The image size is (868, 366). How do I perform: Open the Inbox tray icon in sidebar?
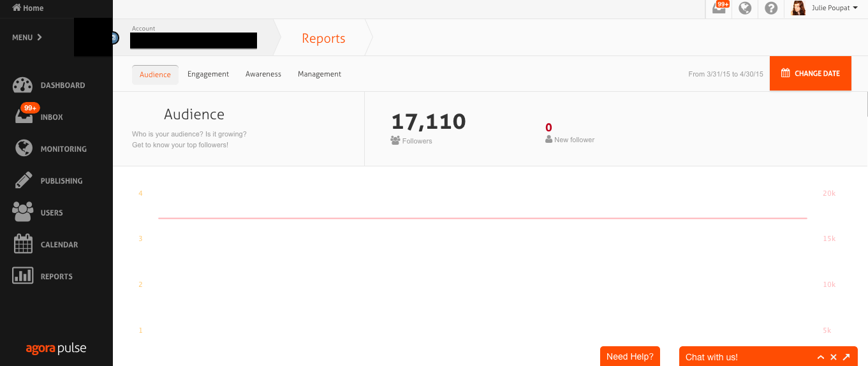click(x=23, y=117)
